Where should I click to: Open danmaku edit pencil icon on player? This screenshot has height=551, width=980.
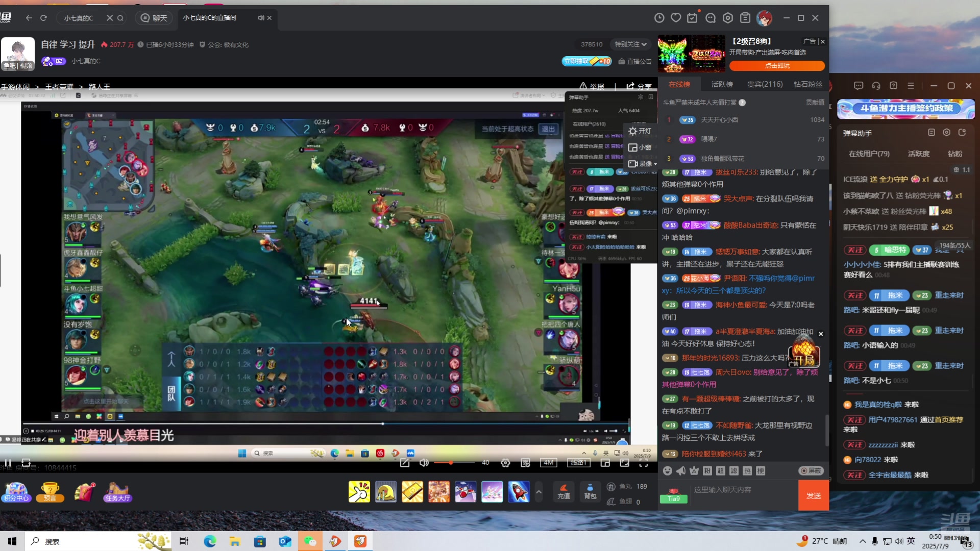coord(405,463)
